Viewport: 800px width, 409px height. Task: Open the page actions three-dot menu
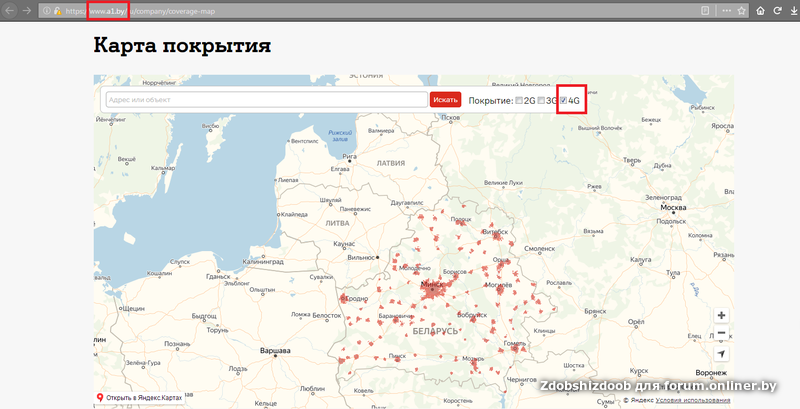[727, 10]
